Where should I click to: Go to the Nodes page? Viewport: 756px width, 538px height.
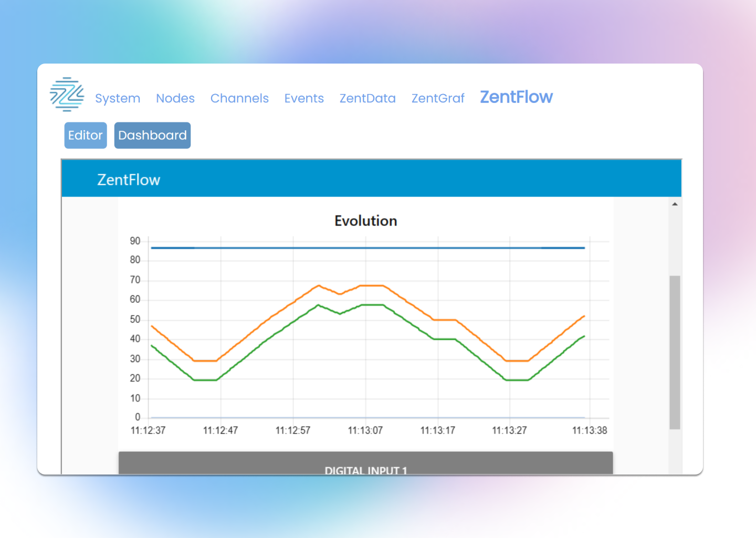coord(175,98)
